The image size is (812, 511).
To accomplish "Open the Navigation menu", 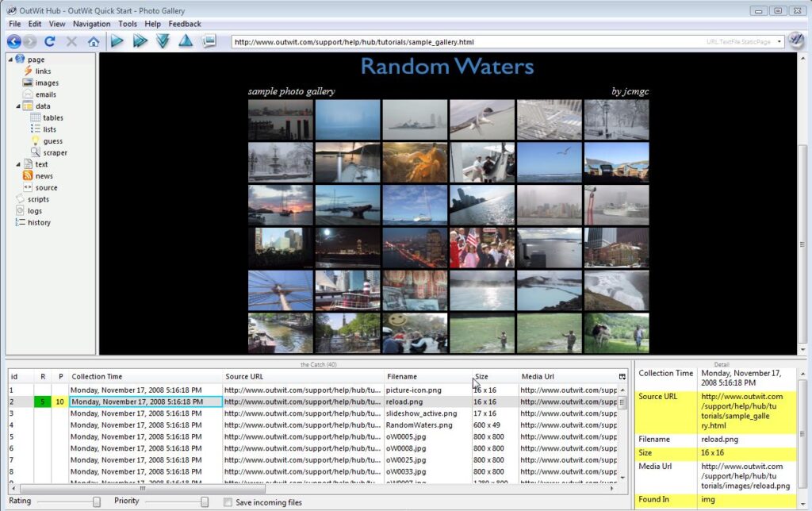I will click(x=91, y=24).
